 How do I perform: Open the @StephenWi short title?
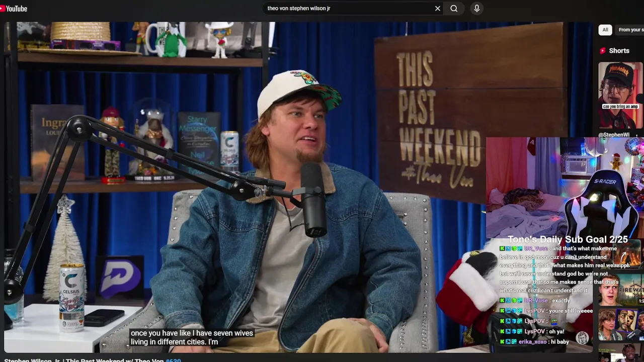tap(614, 135)
